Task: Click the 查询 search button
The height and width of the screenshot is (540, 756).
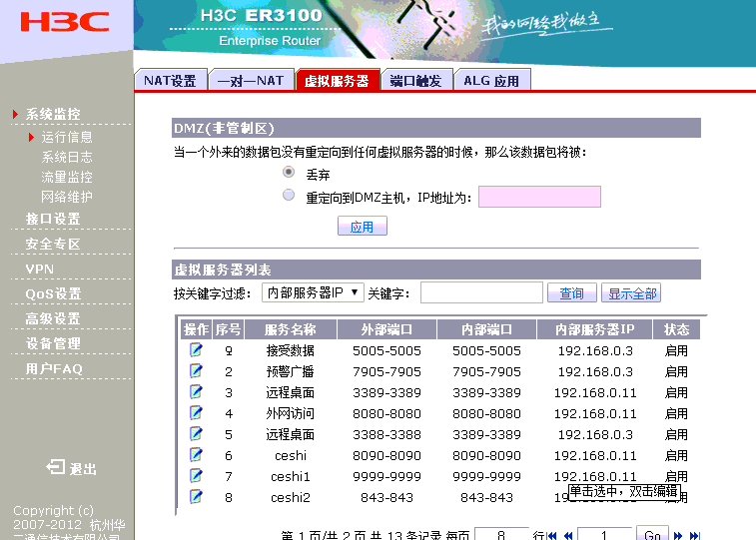Action: click(x=572, y=292)
